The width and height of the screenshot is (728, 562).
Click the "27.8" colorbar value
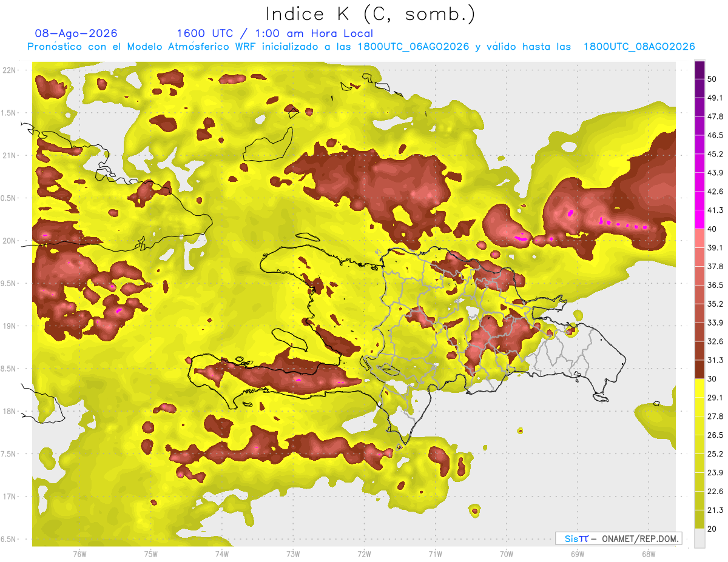[715, 416]
